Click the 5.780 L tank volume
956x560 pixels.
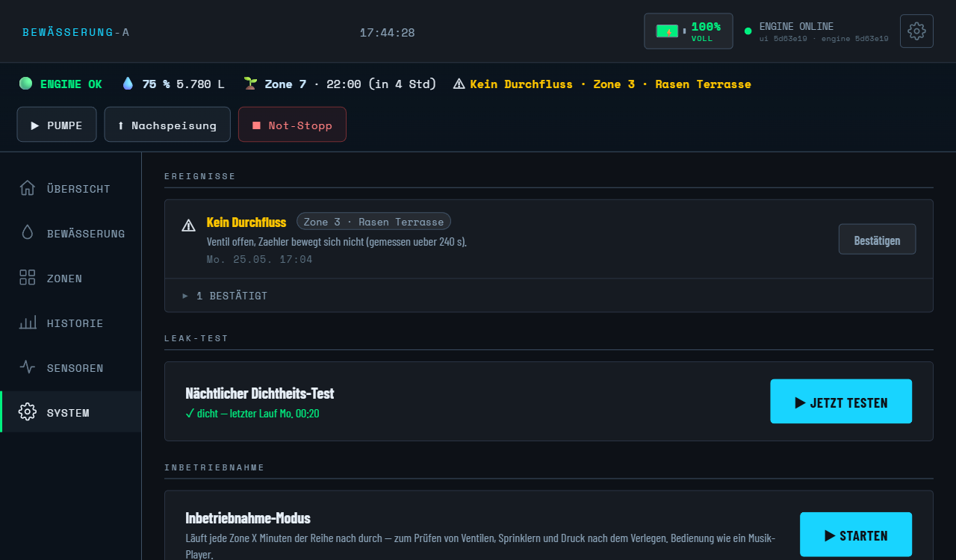200,84
